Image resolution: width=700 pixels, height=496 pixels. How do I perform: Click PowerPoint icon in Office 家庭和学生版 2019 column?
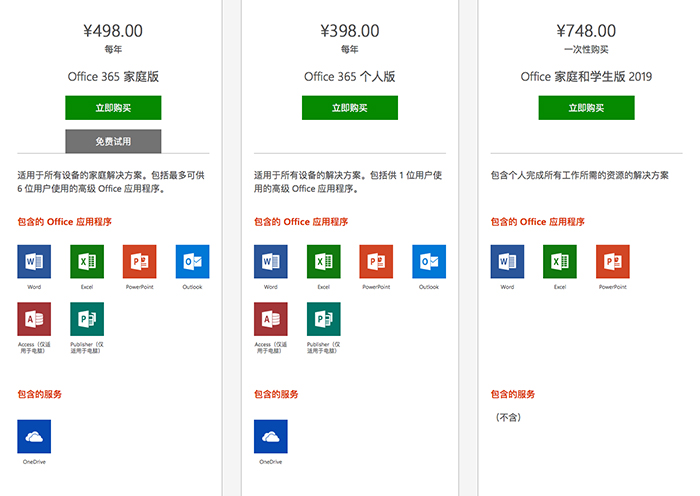click(613, 261)
